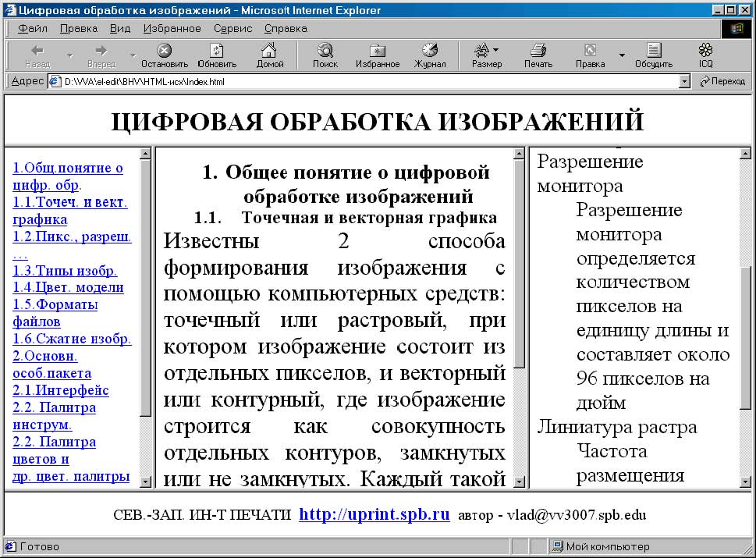756x558 pixels.
Task: Click the Адрес toolbar label
Action: click(x=27, y=81)
